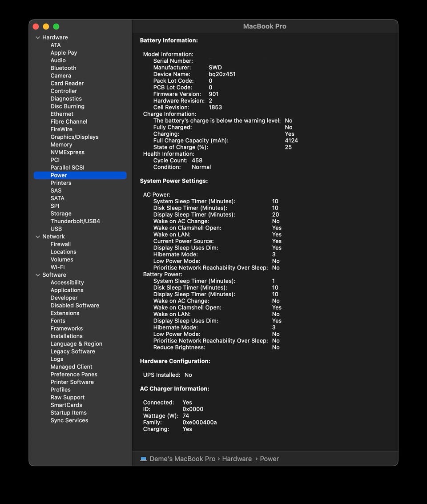This screenshot has width=427, height=504.
Task: Select PCI in the sidebar
Action: 55,160
